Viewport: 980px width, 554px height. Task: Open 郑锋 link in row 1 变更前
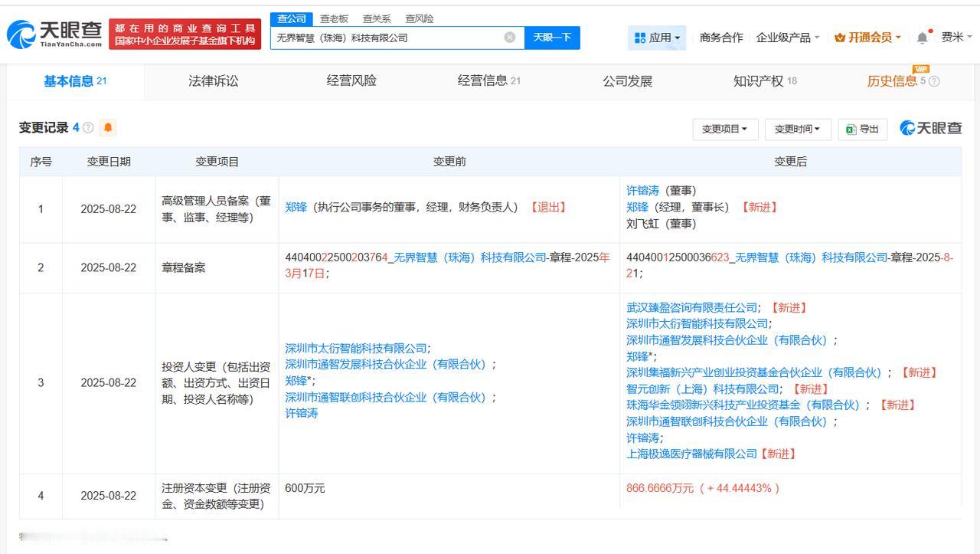[x=296, y=207]
